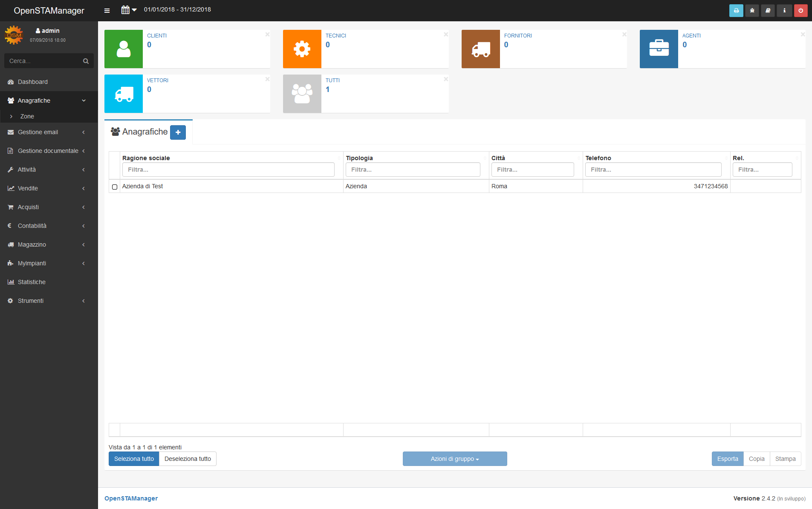Screen dimensions: 812x509
Task: Expand the Magazzino menu
Action: click(49, 244)
